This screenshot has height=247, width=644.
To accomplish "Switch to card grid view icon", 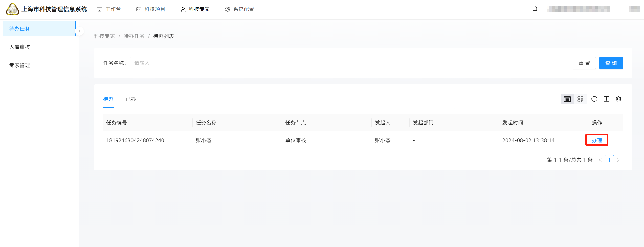I will 580,99.
